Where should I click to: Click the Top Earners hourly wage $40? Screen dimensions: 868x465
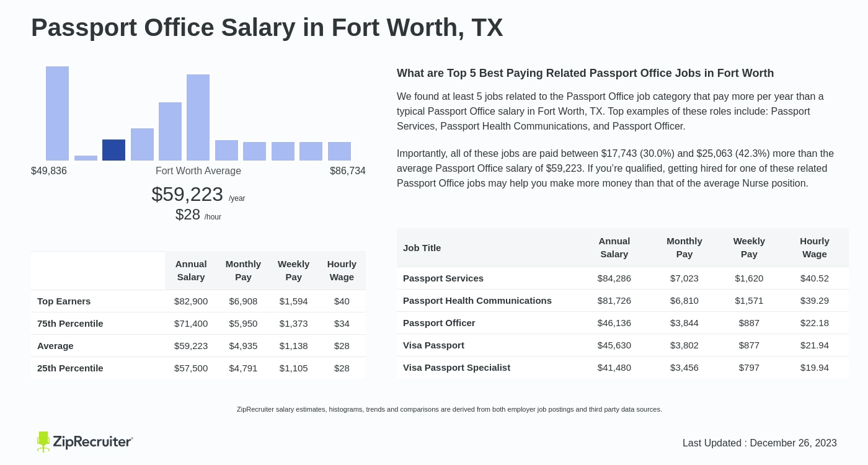coord(342,301)
